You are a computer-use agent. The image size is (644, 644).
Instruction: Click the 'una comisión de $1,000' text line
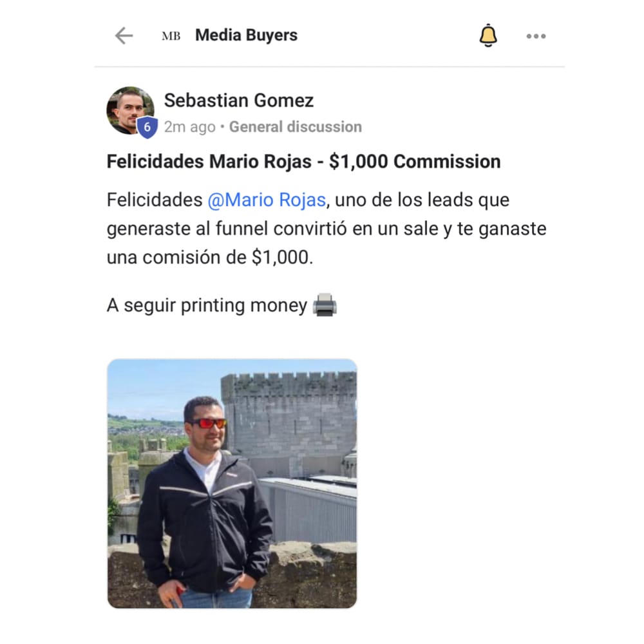click(x=210, y=258)
